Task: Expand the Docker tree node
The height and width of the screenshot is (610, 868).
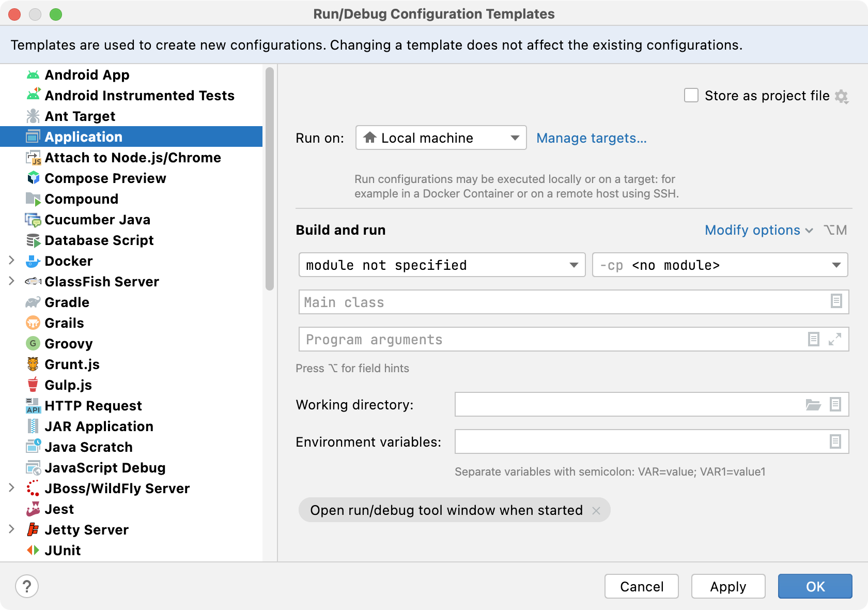Action: pos(11,261)
